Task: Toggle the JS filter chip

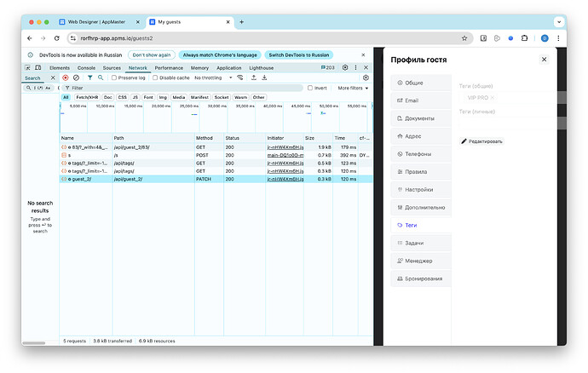Action: click(135, 97)
